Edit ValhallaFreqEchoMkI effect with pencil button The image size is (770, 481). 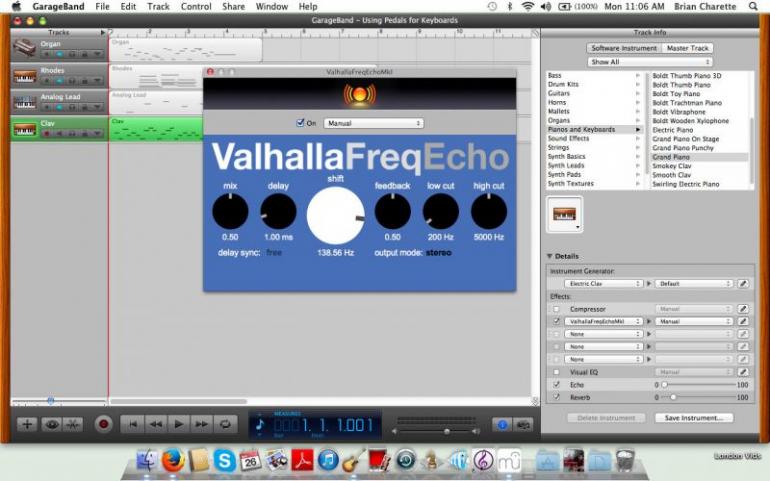(x=743, y=321)
